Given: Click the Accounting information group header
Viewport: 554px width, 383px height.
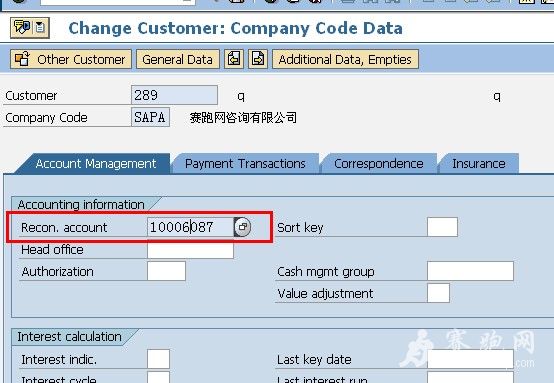Looking at the screenshot, I should (x=81, y=205).
